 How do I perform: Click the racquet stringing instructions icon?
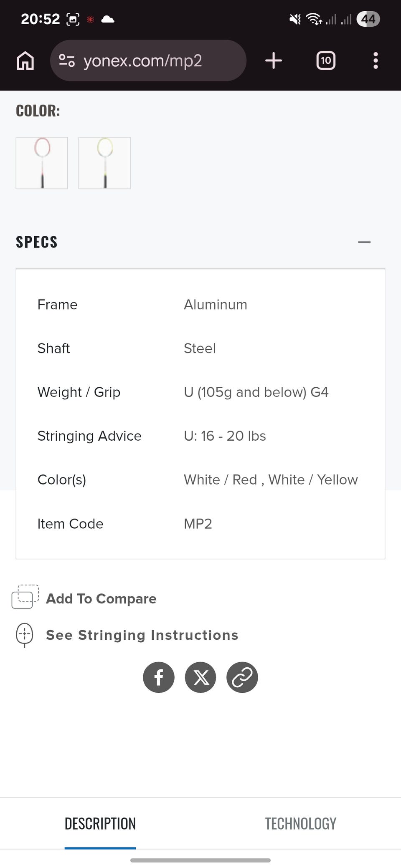point(24,636)
